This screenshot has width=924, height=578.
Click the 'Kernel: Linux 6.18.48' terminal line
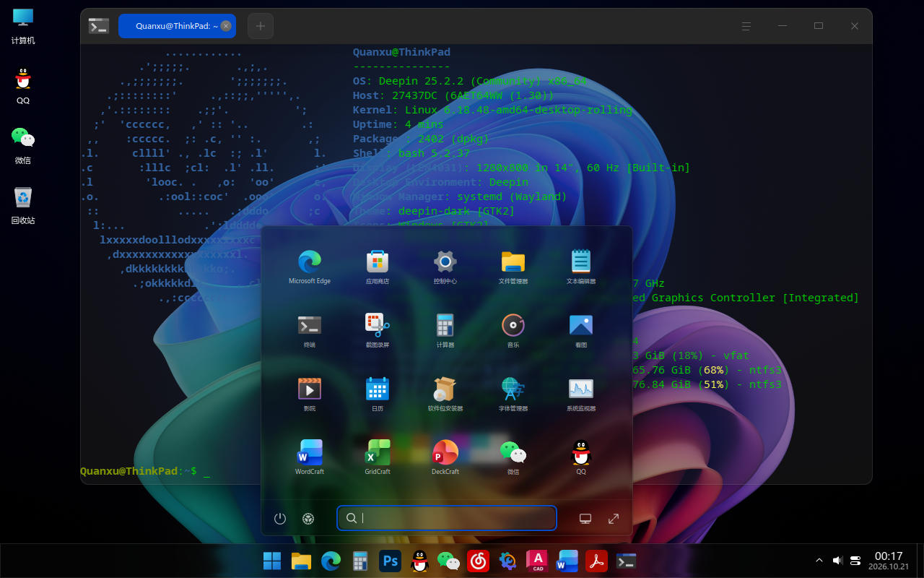tap(492, 110)
